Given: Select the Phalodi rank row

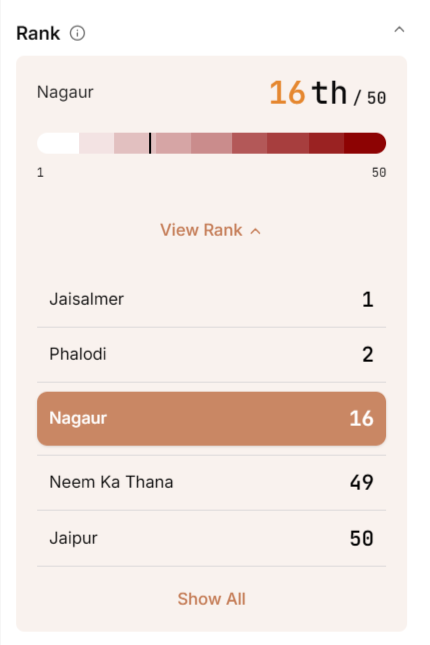Looking at the screenshot, I should click(x=212, y=355).
